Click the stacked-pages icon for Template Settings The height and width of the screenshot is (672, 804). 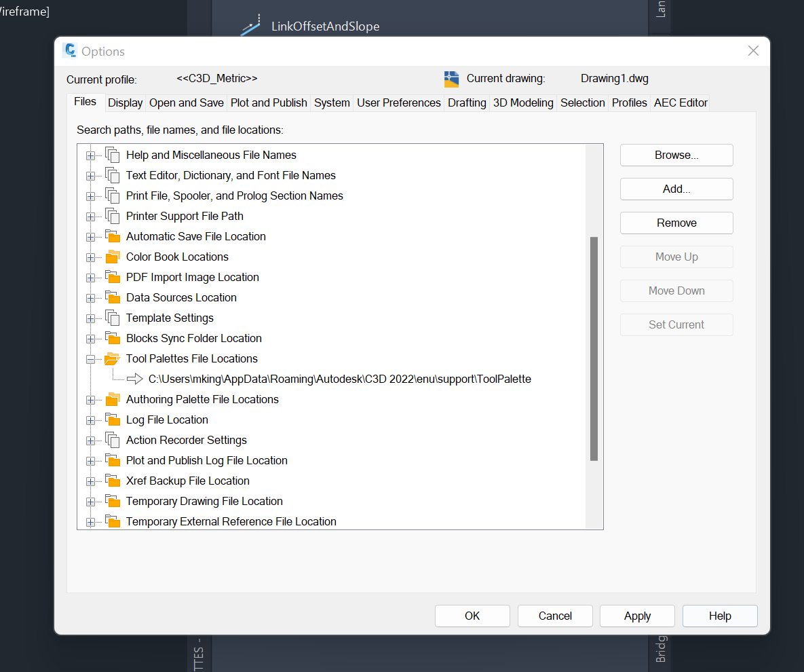point(113,318)
